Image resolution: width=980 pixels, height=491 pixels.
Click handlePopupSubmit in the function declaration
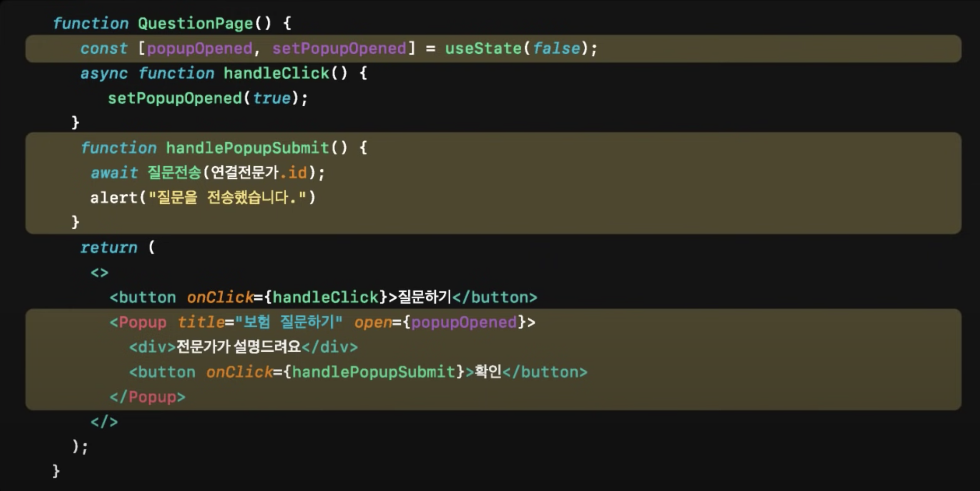(247, 148)
